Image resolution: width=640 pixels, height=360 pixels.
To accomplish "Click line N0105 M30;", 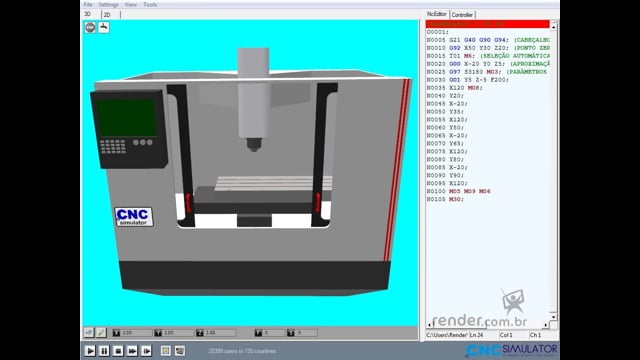I will 445,199.
